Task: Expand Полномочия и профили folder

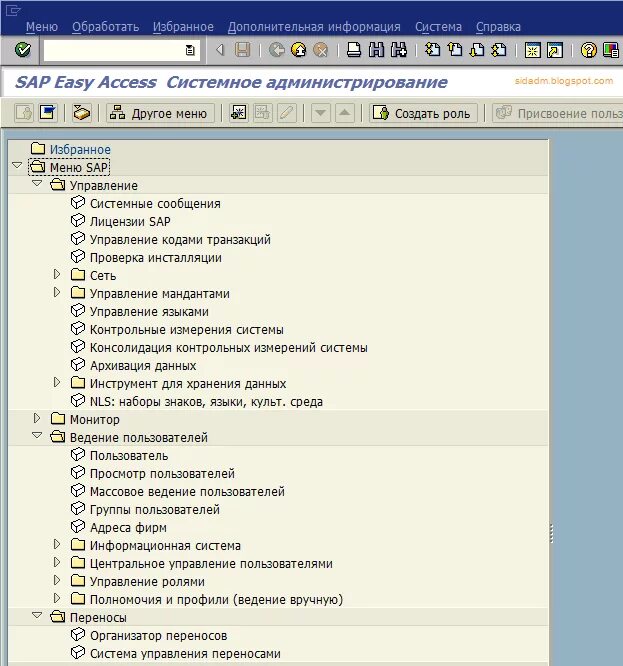Action: point(57,598)
